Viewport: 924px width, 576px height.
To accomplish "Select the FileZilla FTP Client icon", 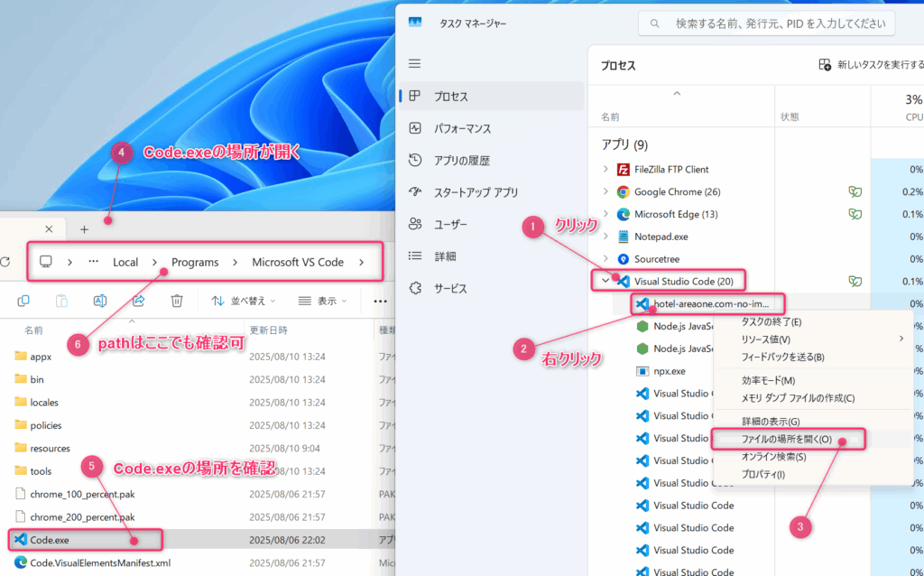I will coord(623,170).
